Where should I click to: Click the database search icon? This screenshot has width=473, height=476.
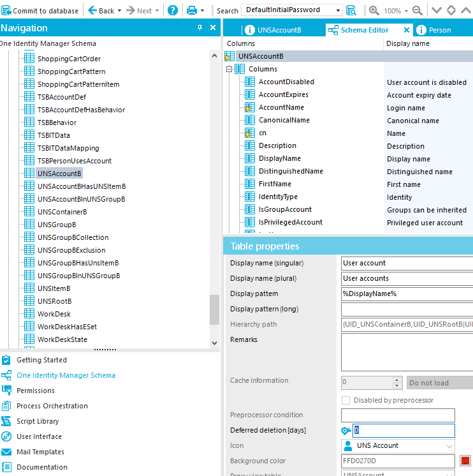tap(351, 11)
